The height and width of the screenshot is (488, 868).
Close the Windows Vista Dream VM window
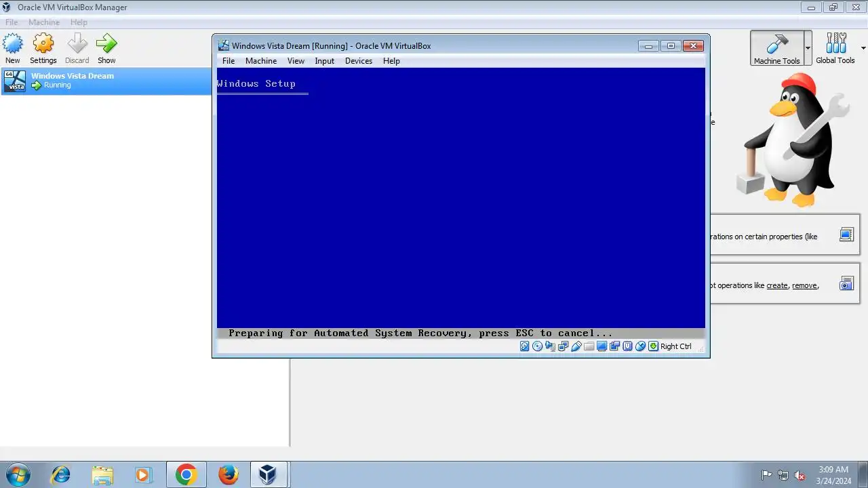(693, 45)
